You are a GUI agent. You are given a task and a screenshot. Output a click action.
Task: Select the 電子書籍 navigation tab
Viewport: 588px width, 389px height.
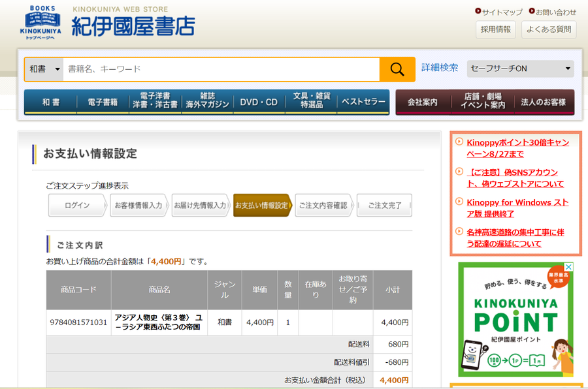[103, 102]
